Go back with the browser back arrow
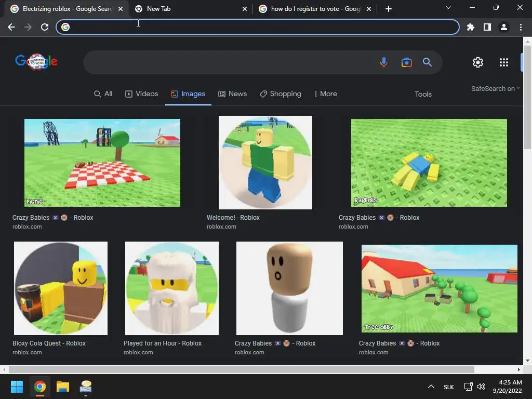532x399 pixels. pos(11,27)
